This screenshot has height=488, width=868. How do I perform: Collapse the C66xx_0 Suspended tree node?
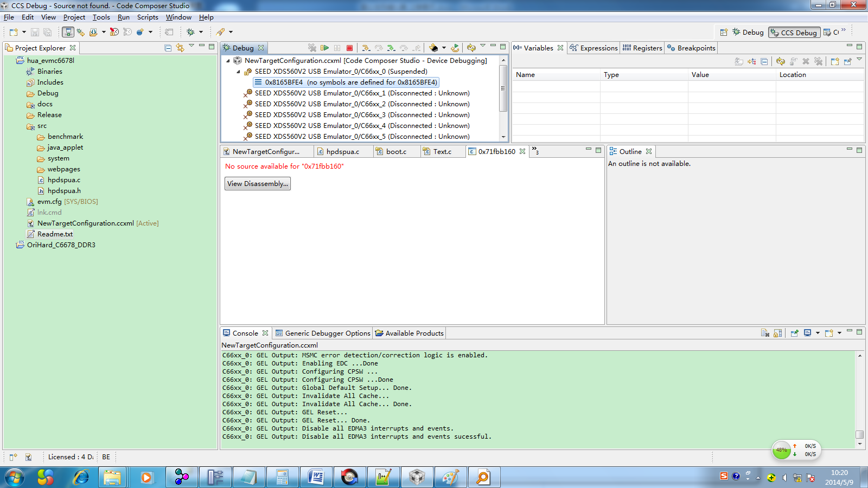(238, 72)
